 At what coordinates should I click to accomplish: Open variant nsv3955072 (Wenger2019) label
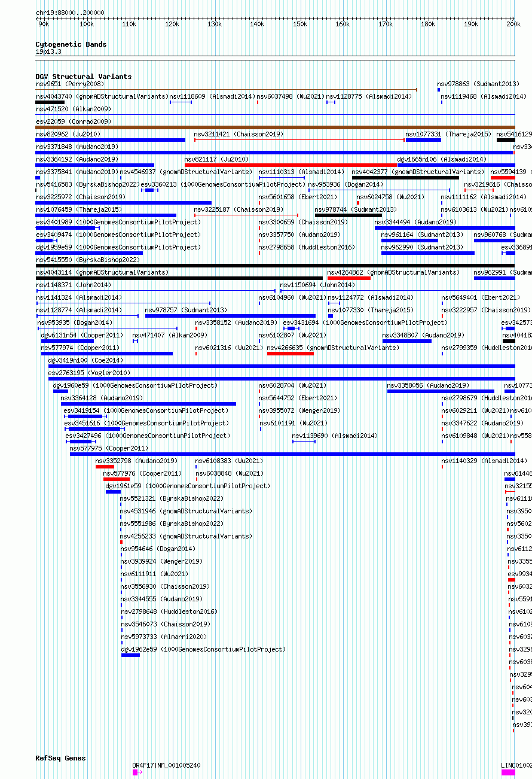[x=299, y=411]
